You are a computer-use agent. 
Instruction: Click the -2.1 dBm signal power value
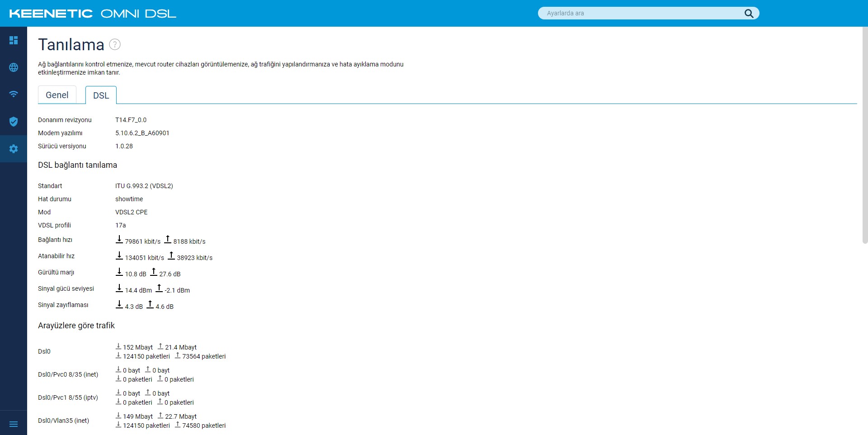tap(177, 290)
